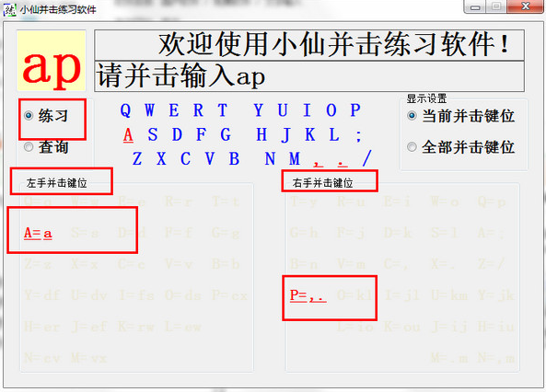Click the 请并击输入ap input field
Image resolution: width=546 pixels, height=392 pixels.
coord(309,76)
